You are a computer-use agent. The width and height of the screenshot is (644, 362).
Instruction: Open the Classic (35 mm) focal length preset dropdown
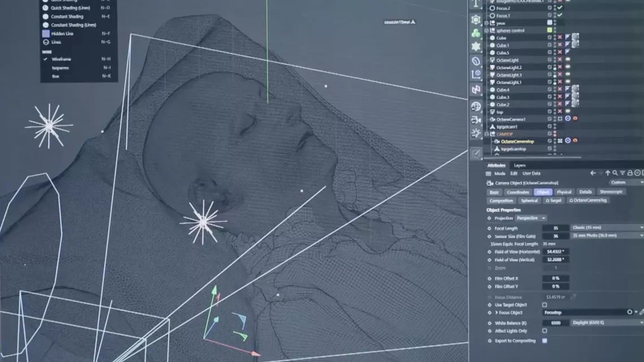pyautogui.click(x=607, y=228)
